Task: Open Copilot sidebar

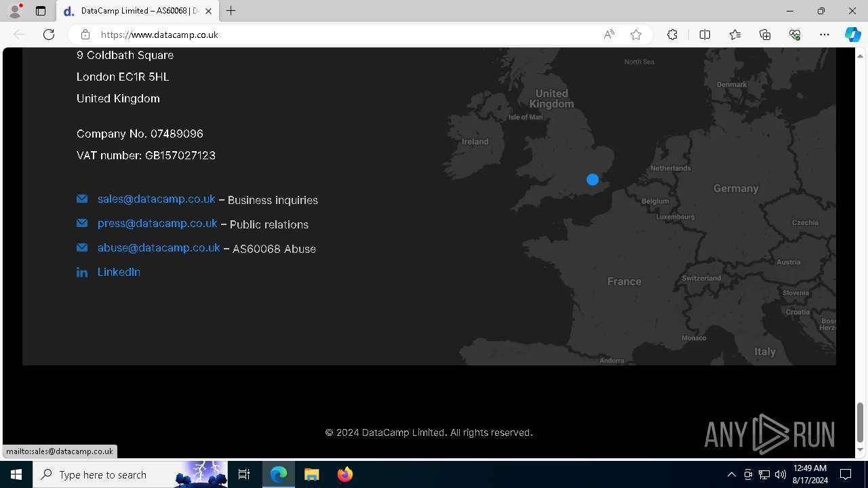Action: (x=852, y=35)
